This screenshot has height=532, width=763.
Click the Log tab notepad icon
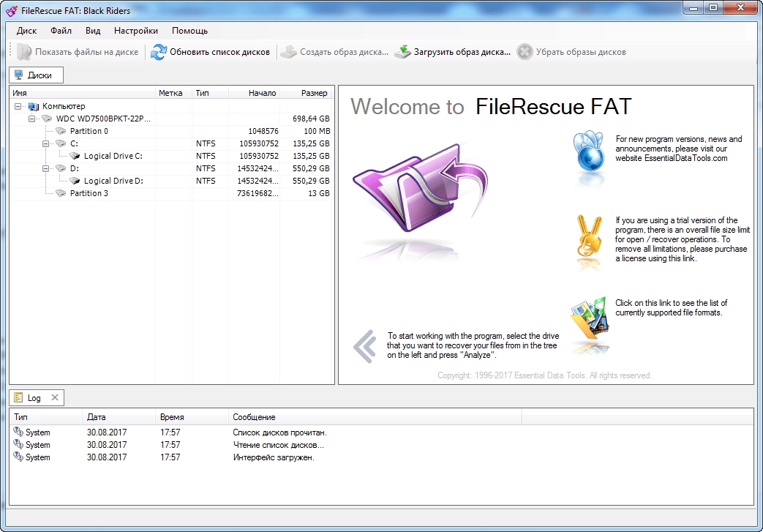click(18, 397)
